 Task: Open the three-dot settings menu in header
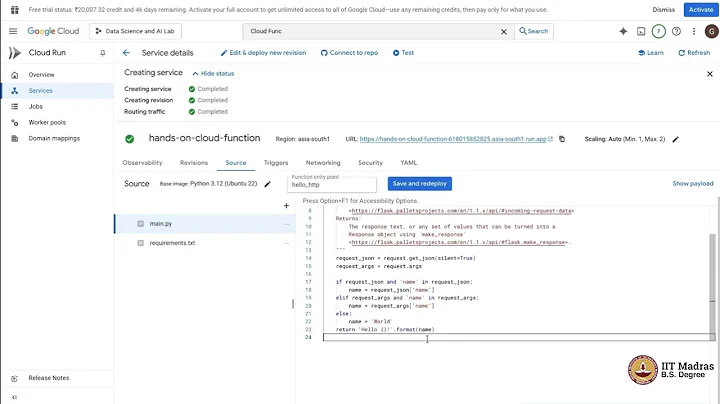tap(694, 31)
